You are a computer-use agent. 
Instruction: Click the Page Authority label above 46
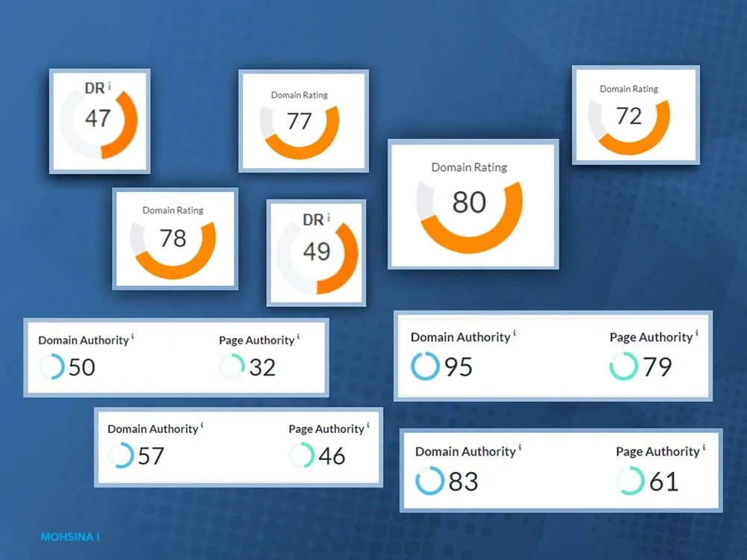point(326,429)
